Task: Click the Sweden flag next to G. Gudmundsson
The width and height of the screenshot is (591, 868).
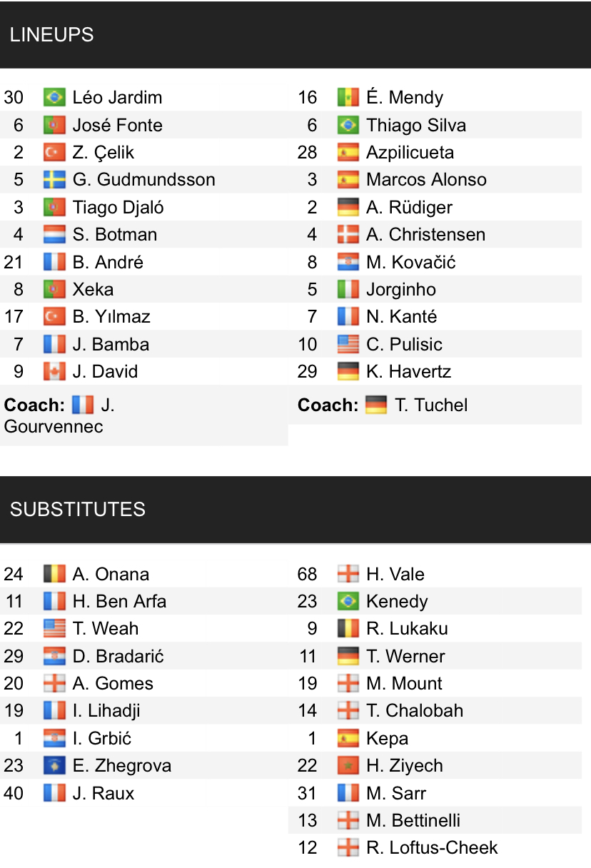Action: [54, 179]
